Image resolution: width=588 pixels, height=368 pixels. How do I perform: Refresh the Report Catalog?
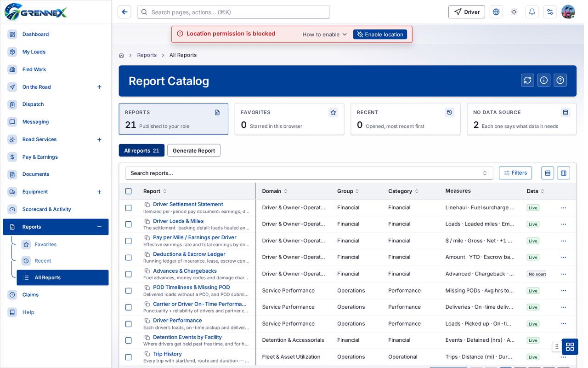[x=527, y=80]
